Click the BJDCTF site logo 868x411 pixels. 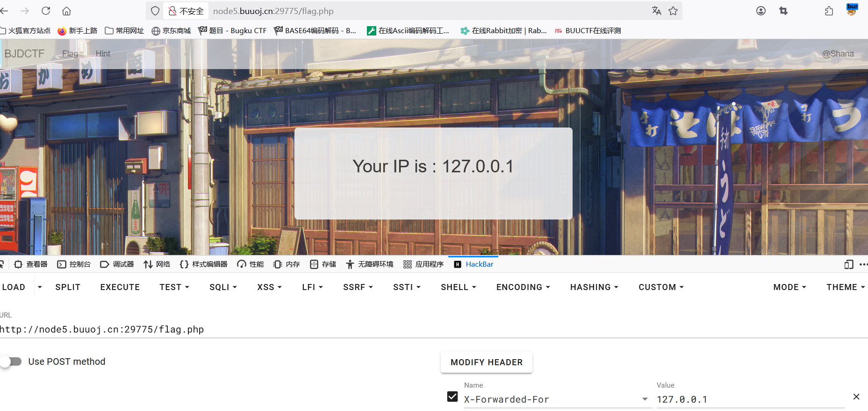coord(24,54)
